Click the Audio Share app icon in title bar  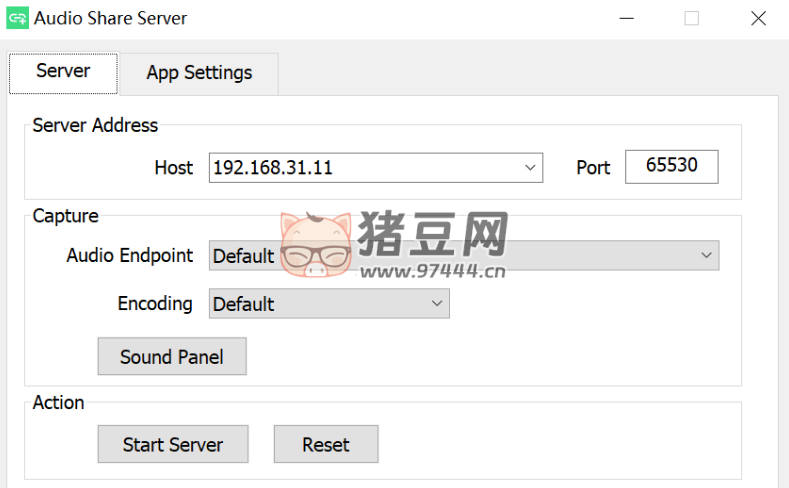point(17,18)
